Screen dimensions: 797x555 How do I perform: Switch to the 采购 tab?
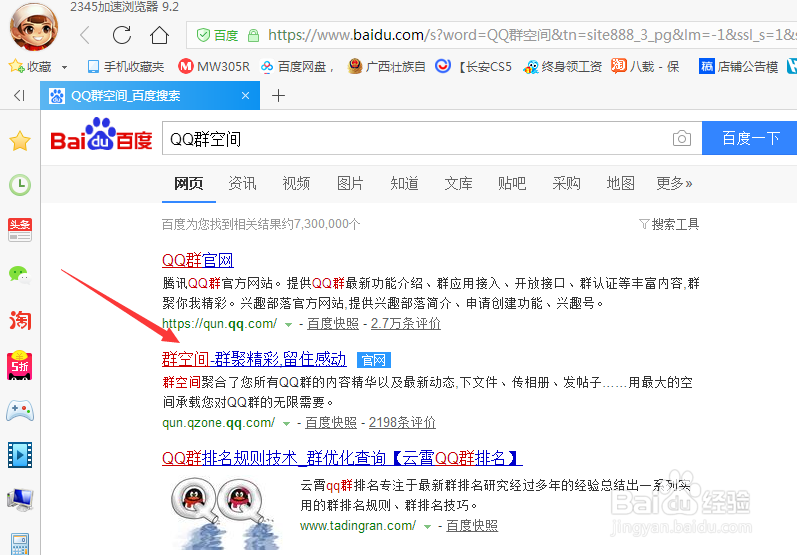566,183
